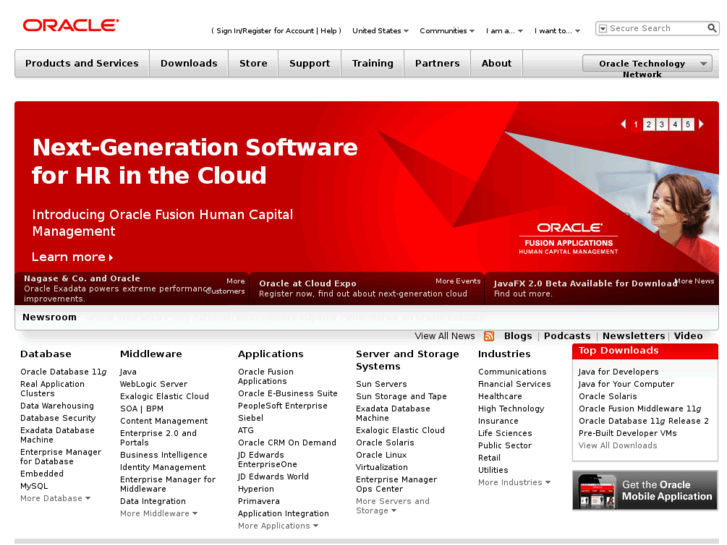
Task: Select banner slide 1
Action: tap(636, 124)
